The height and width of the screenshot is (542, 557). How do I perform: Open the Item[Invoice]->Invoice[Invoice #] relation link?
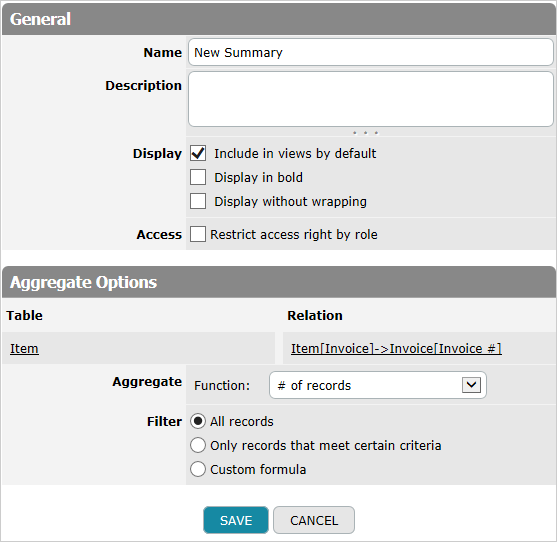pyautogui.click(x=396, y=348)
